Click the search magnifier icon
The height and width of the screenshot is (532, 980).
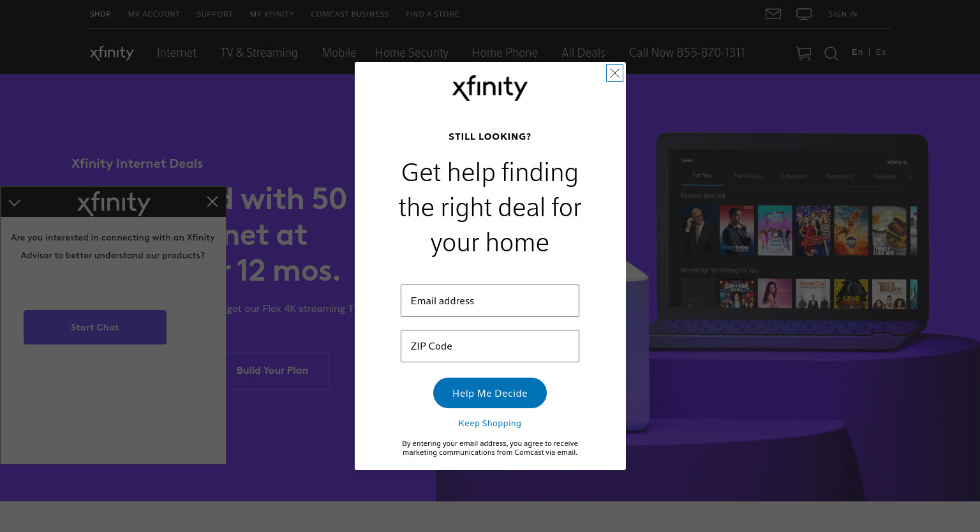click(831, 54)
